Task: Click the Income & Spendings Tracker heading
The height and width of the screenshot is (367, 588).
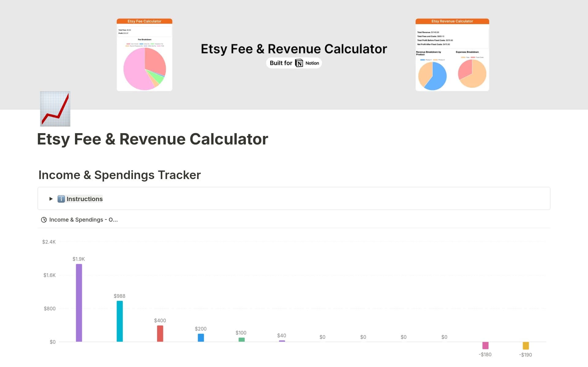Action: pyautogui.click(x=119, y=175)
